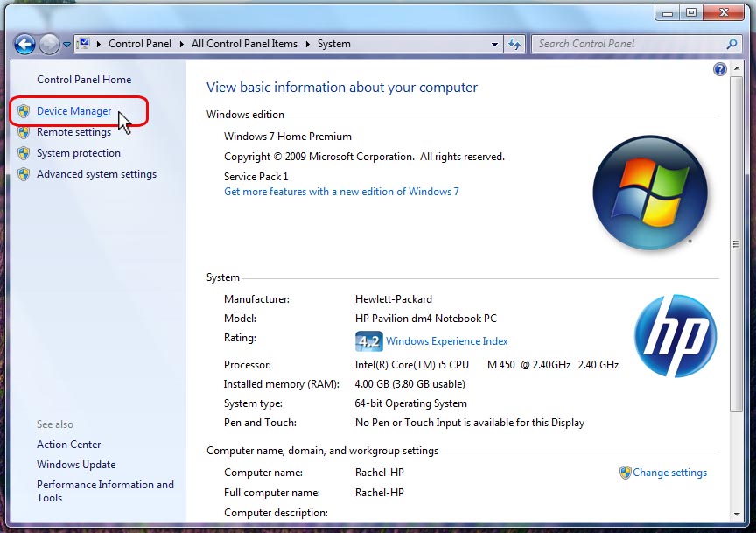Image resolution: width=756 pixels, height=533 pixels.
Task: Click Control Panel in the breadcrumb
Action: click(x=140, y=44)
